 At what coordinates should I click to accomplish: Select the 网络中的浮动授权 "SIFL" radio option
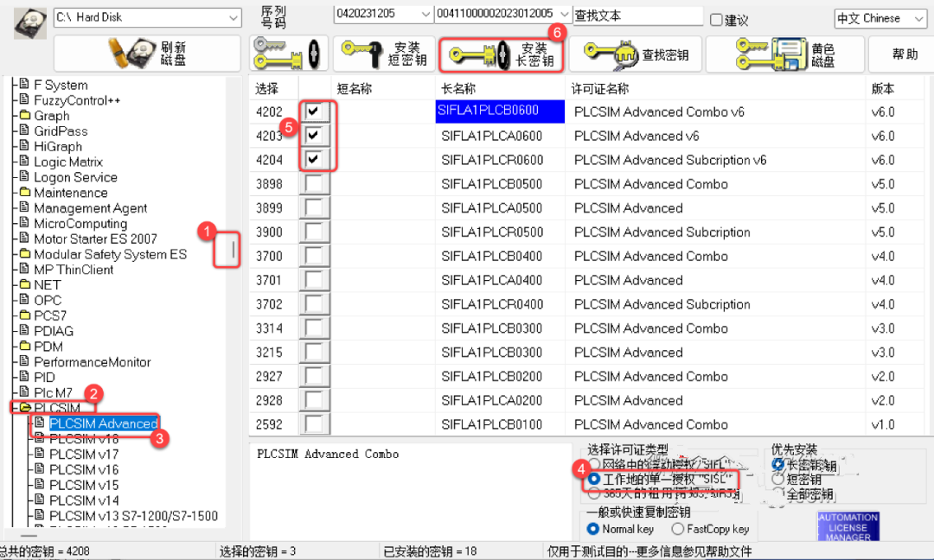coord(594,464)
